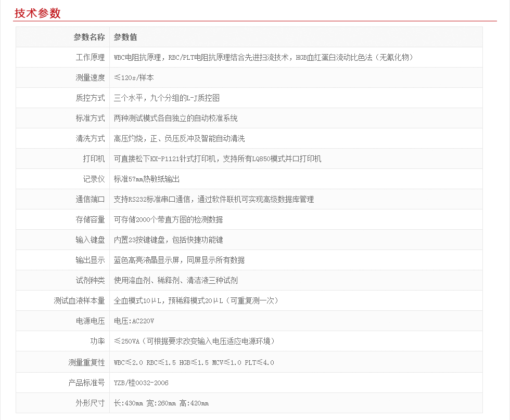Select the 测量速度 row label

90,77
